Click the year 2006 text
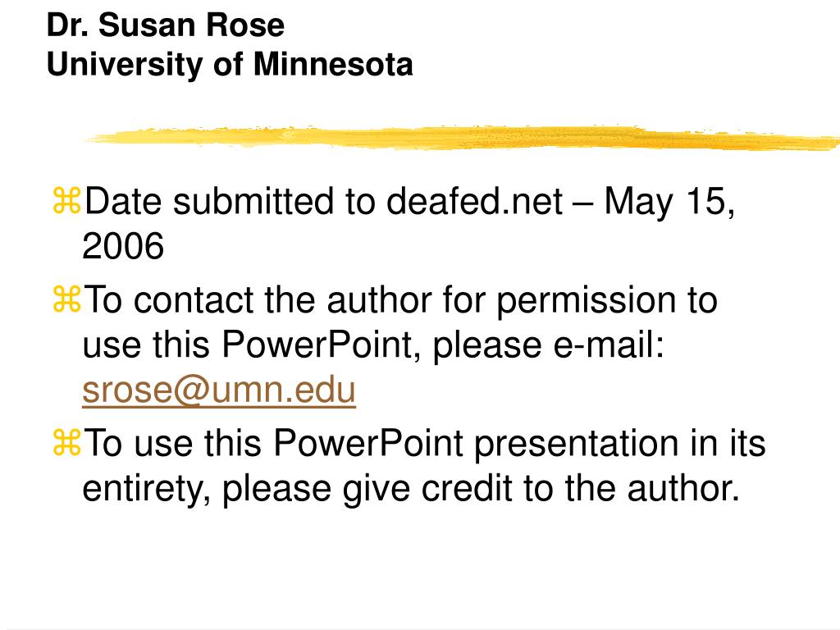840x630 pixels. tap(123, 246)
